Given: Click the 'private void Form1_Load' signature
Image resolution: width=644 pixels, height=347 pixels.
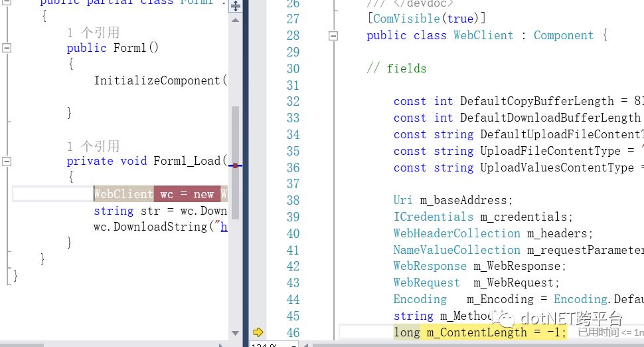Looking at the screenshot, I should [x=147, y=161].
